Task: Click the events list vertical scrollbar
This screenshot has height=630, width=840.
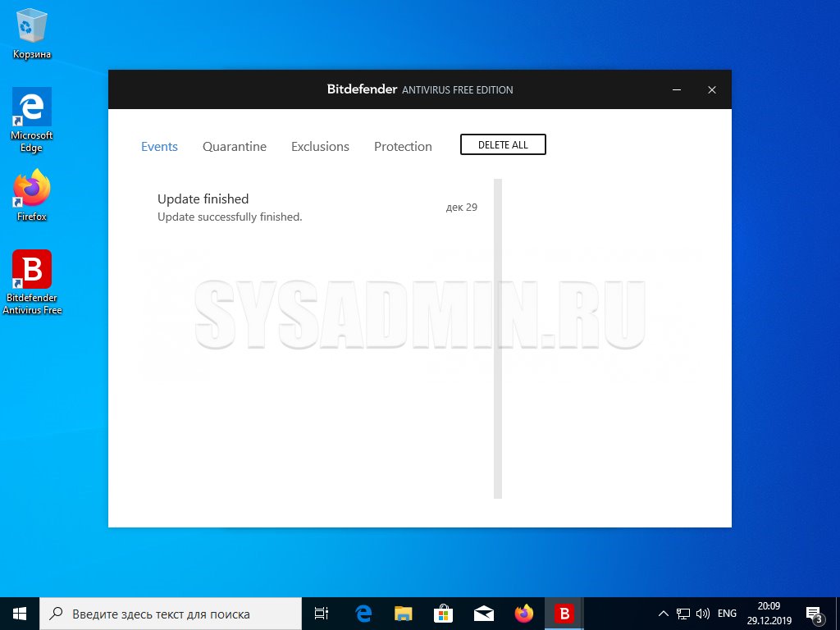Action: [x=497, y=338]
